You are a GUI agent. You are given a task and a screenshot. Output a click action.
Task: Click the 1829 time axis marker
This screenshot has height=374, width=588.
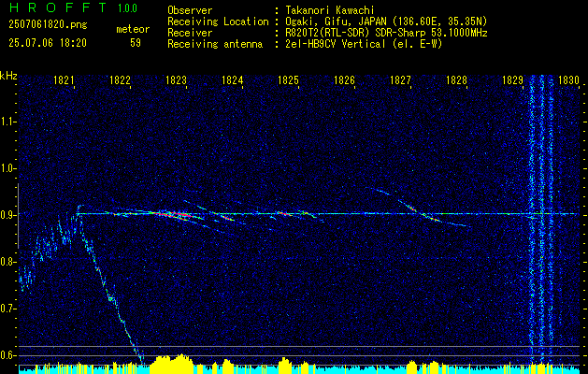point(512,79)
